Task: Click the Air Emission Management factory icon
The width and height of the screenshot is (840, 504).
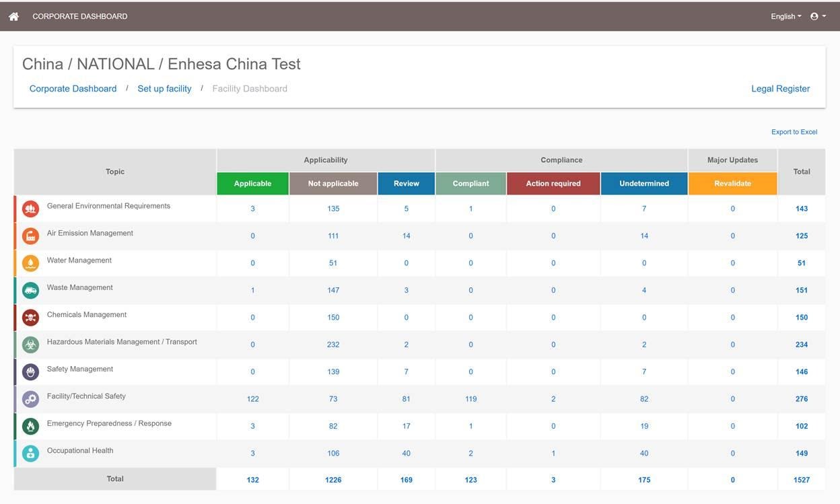Action: (x=30, y=236)
